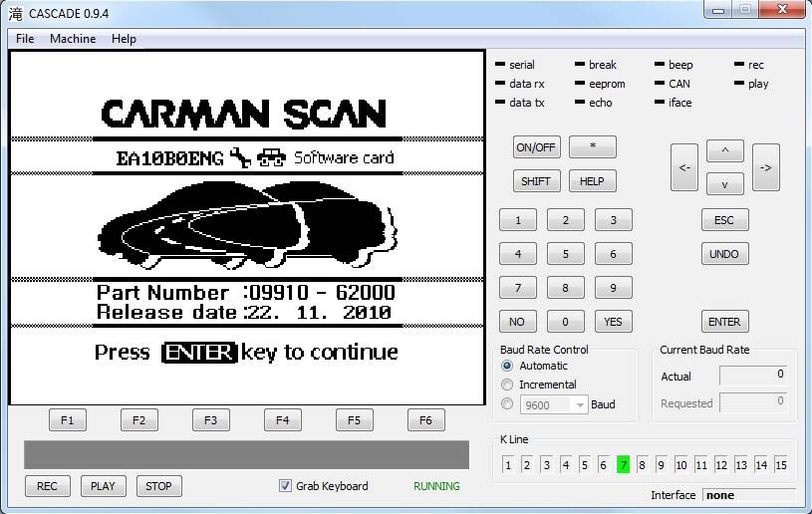Screen dimensions: 812x514
Task: Click the NO keypad button
Action: 518,322
